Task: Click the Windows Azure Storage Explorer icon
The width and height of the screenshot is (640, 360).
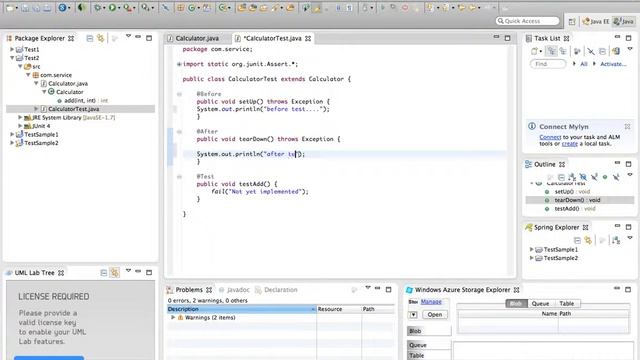Action: [409, 290]
